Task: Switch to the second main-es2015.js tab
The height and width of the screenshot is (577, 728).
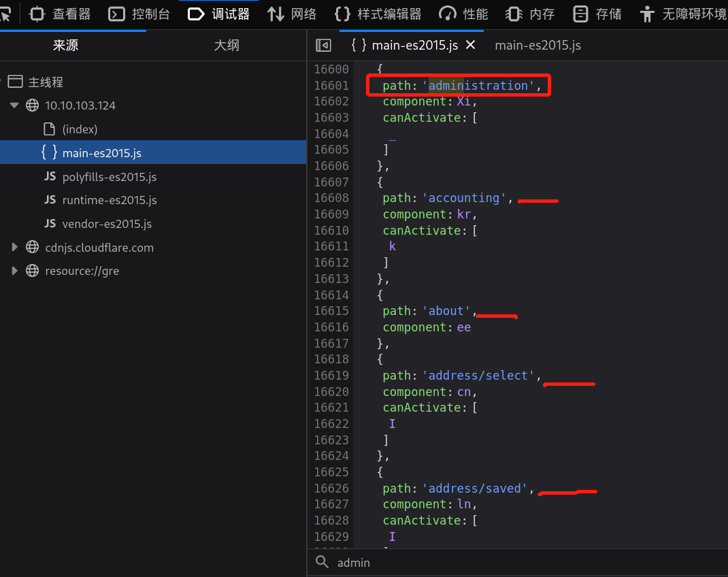Action: click(x=537, y=46)
